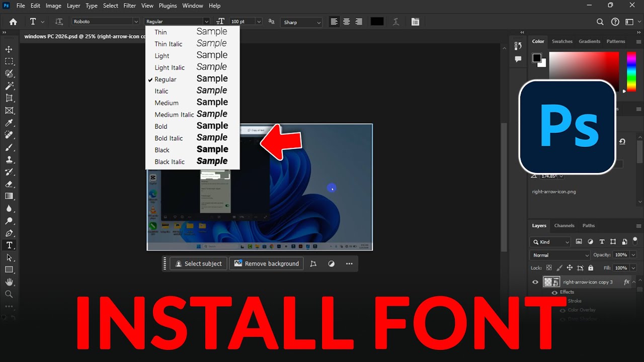
Task: Open the Kind layer filter dropdown
Action: point(550,242)
